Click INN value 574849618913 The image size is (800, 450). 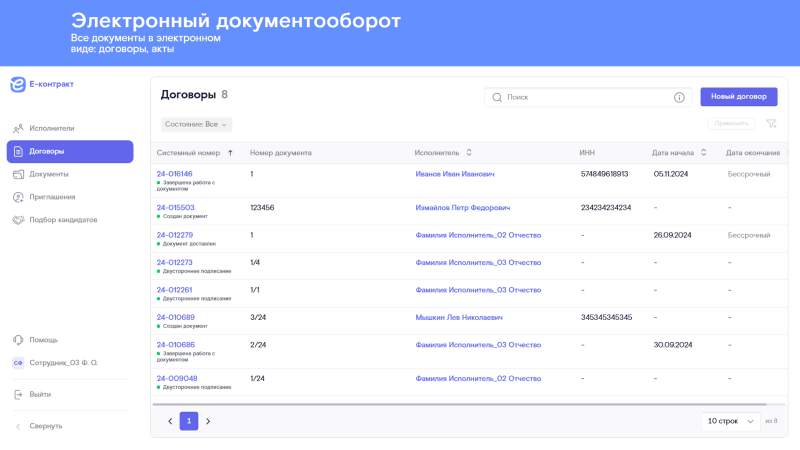coord(604,174)
